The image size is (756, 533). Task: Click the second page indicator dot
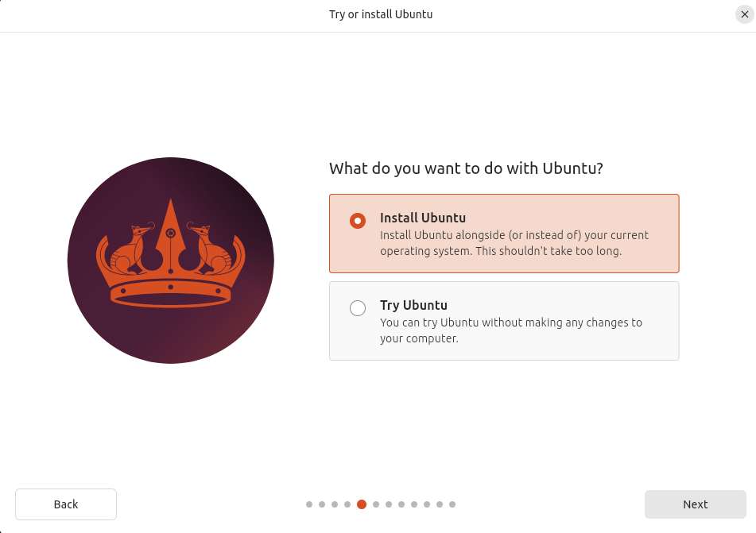coord(322,504)
